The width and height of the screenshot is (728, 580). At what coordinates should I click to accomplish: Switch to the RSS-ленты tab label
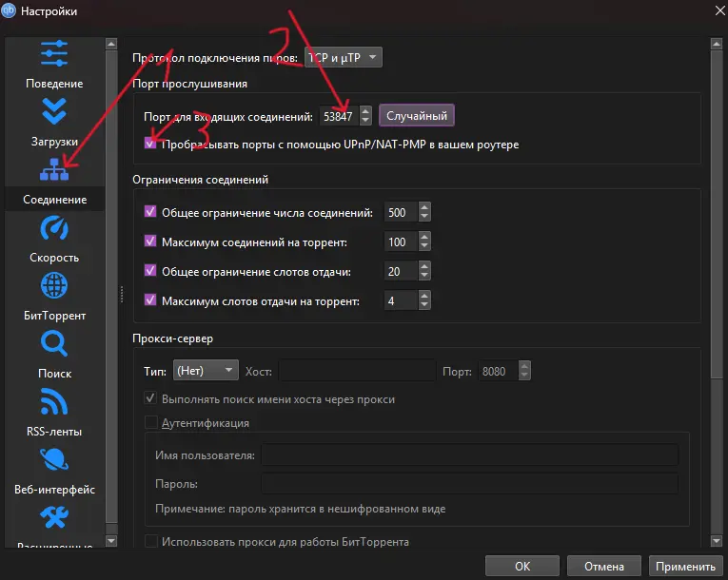pyautogui.click(x=54, y=432)
